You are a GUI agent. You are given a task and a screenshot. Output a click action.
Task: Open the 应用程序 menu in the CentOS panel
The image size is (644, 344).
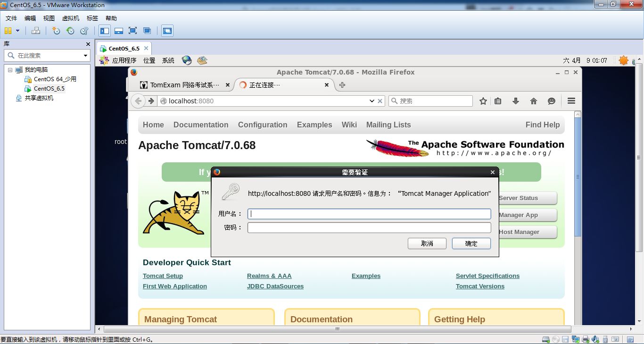(124, 60)
